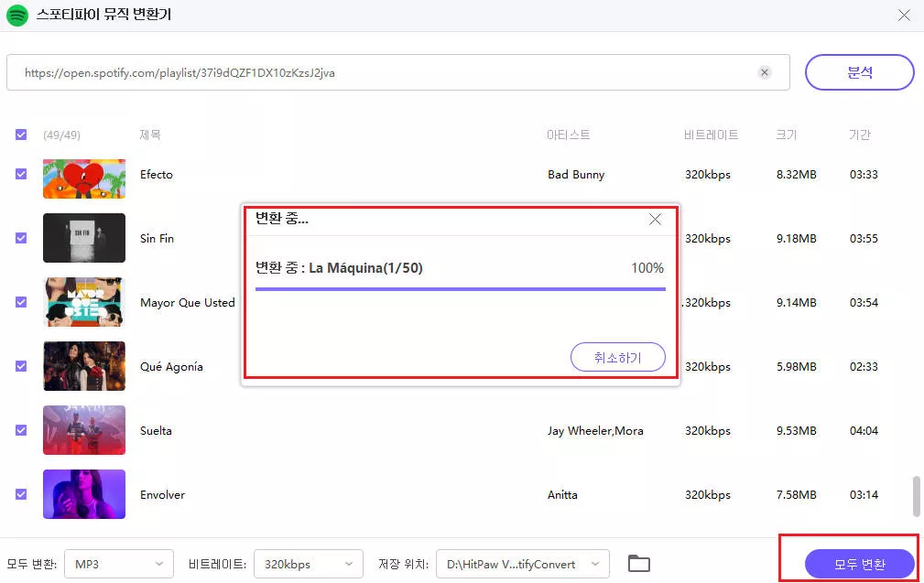
Task: Click the 제목 column header
Action: point(149,135)
